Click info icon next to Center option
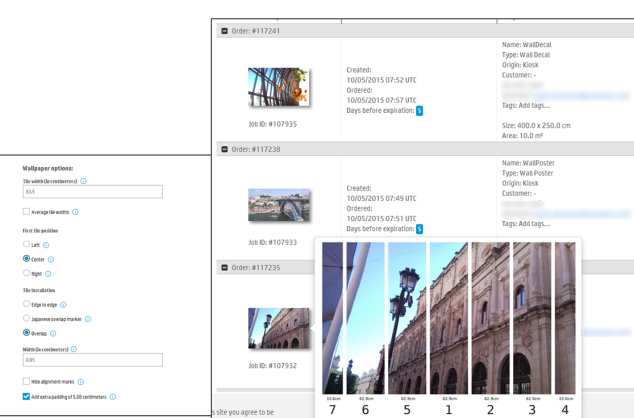Image resolution: width=634 pixels, height=418 pixels. (51, 259)
